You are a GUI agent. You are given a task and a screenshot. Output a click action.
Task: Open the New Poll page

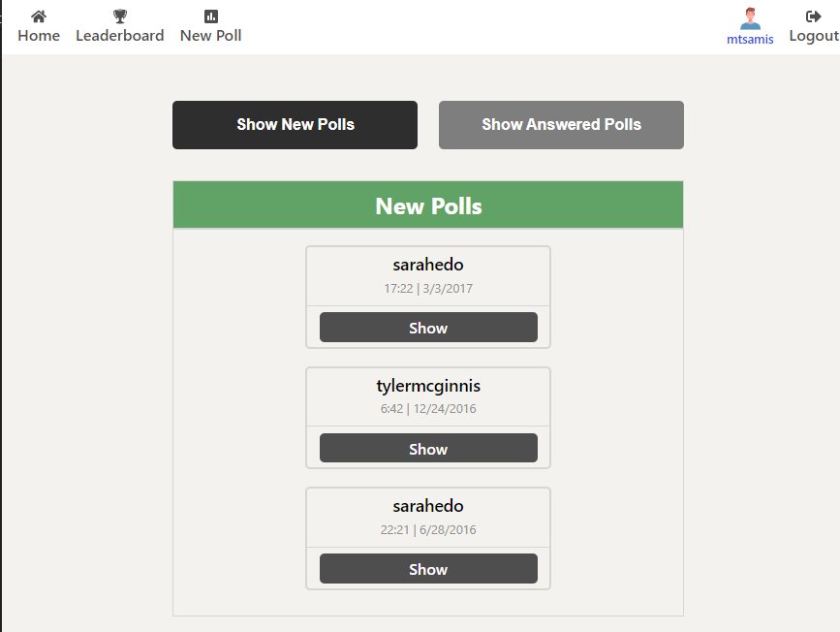coord(210,35)
